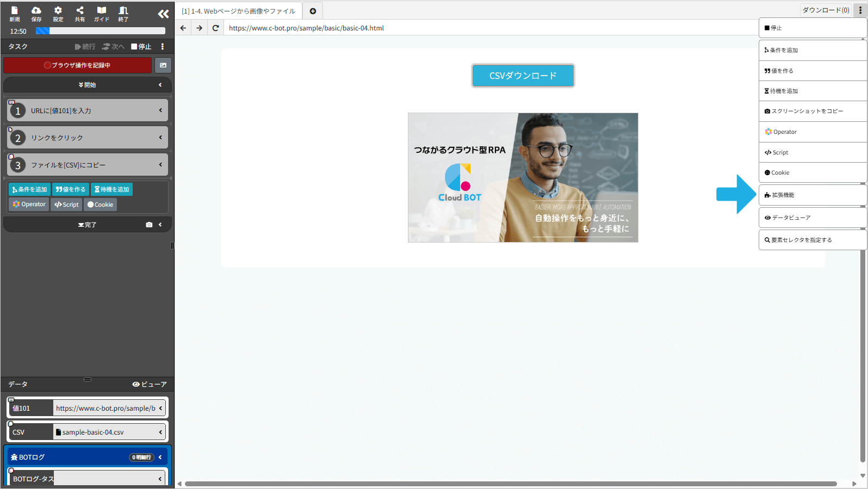Click 停止 (stop) in task header
This screenshot has height=489, width=868.
[141, 47]
